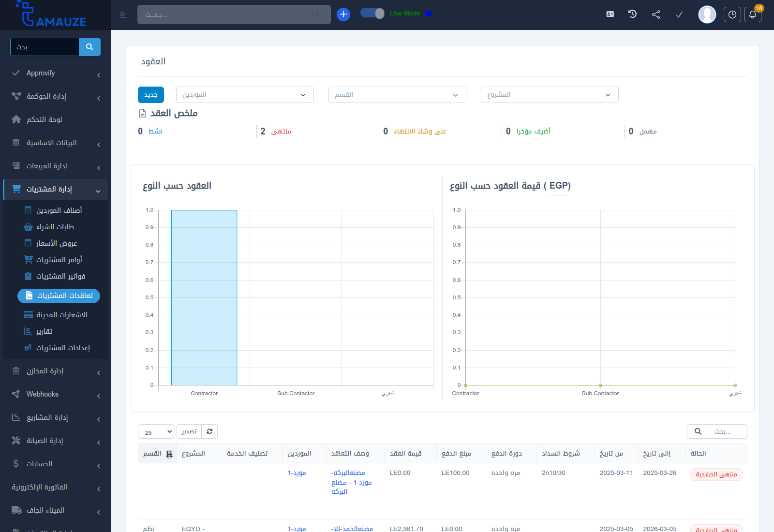Open طلبات الشراء submenu item
The height and width of the screenshot is (532, 774).
point(56,227)
